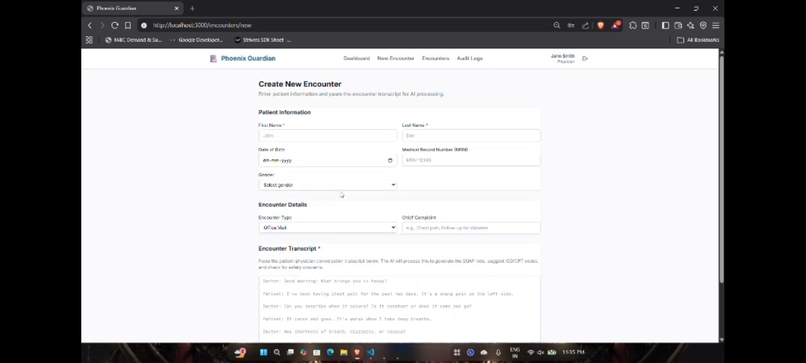This screenshot has width=806, height=363.
Task: Toggle the browser sidebar panel icon
Action: [x=665, y=25]
